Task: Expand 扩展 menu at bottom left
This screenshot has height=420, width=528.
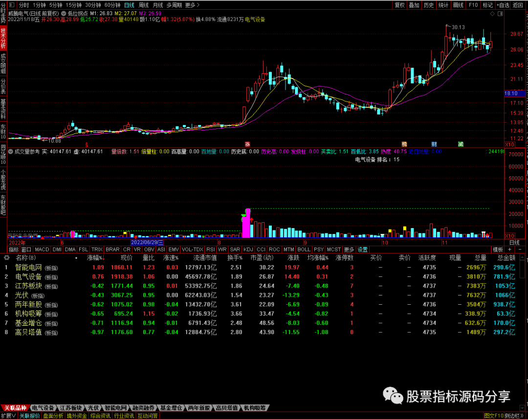Action: pyautogui.click(x=8, y=416)
